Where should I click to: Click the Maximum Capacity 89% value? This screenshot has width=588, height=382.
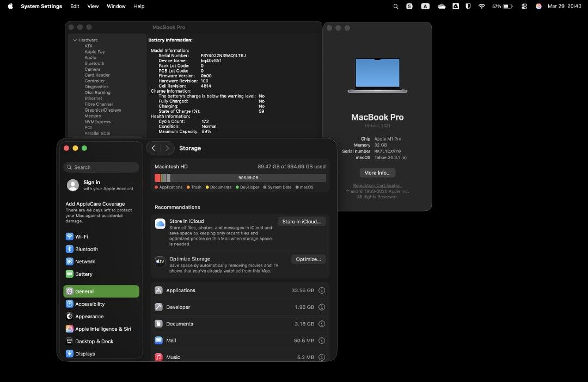click(206, 131)
